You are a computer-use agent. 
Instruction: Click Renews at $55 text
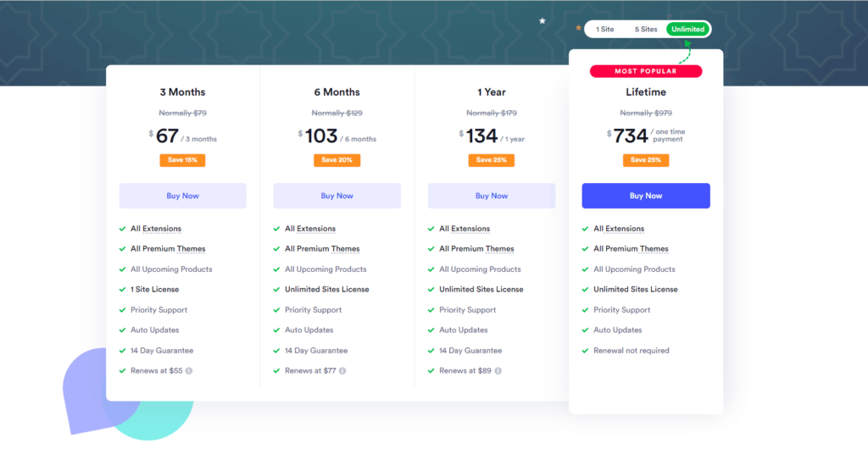coord(156,371)
